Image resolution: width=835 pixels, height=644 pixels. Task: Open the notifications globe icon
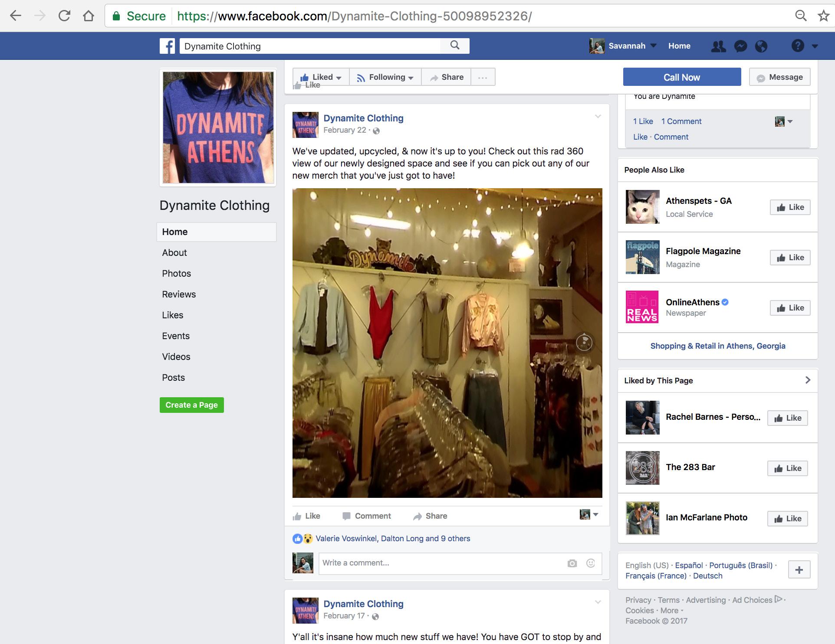[761, 46]
